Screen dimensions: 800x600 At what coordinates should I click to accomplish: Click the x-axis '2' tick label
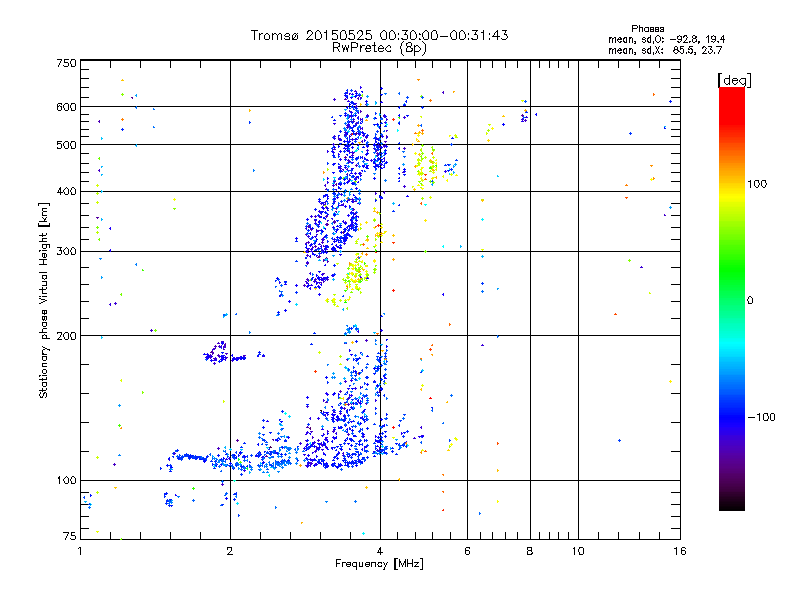(230, 551)
